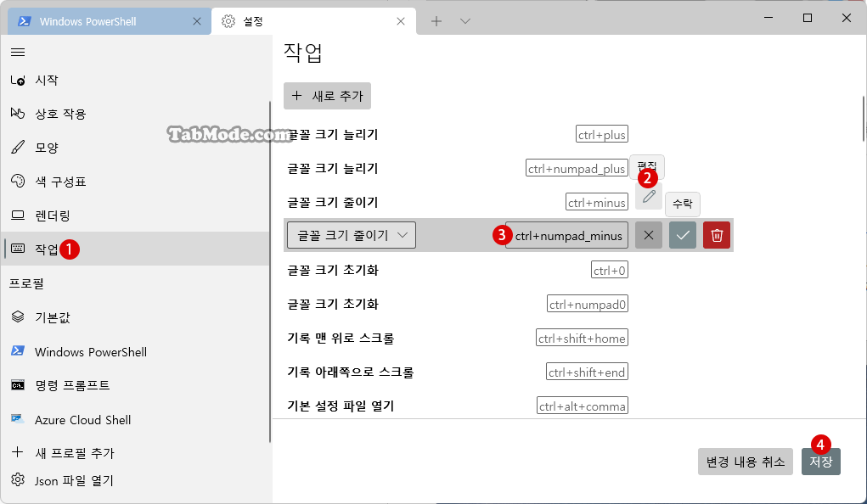This screenshot has width=867, height=504.
Task: Cancel key binding edit with X button
Action: pos(649,235)
